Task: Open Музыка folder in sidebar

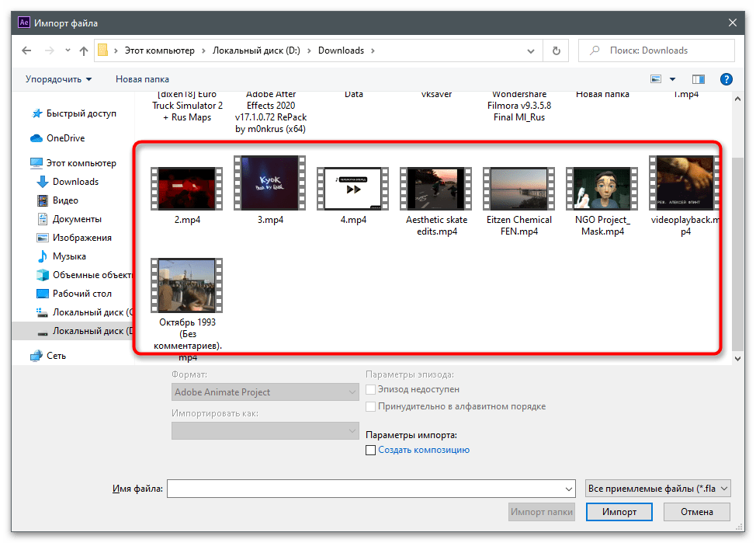Action: 69,256
